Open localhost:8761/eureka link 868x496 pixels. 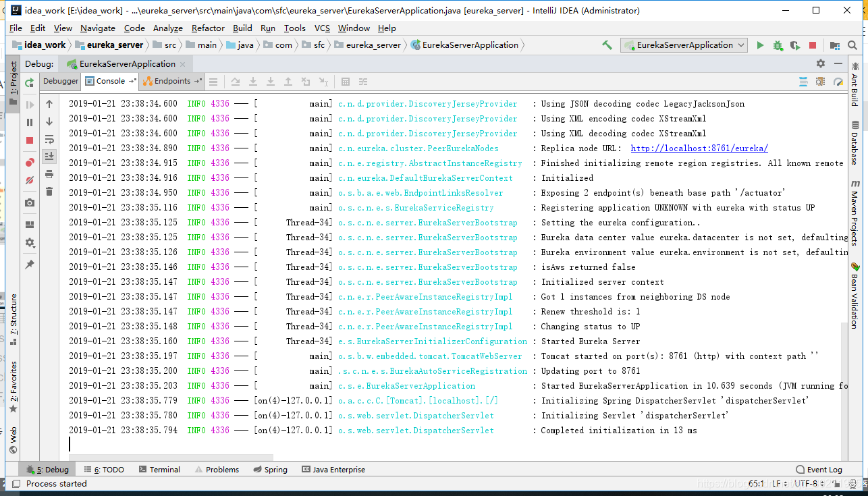[x=699, y=148]
